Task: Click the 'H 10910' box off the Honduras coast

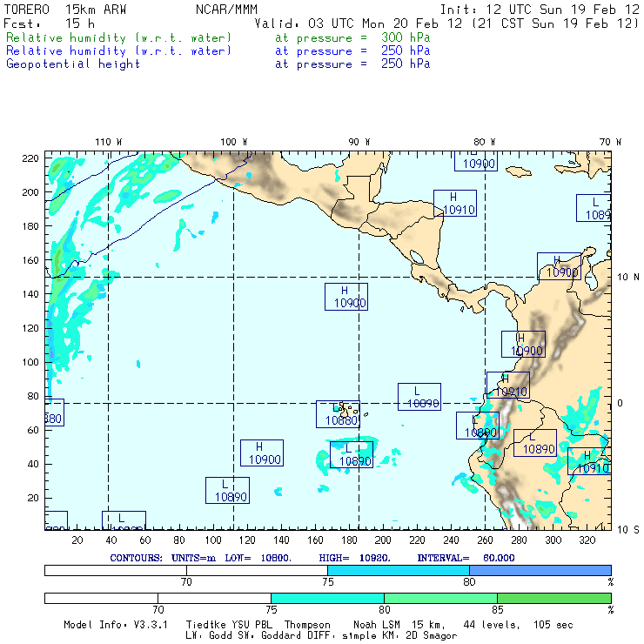Action: coord(455,204)
